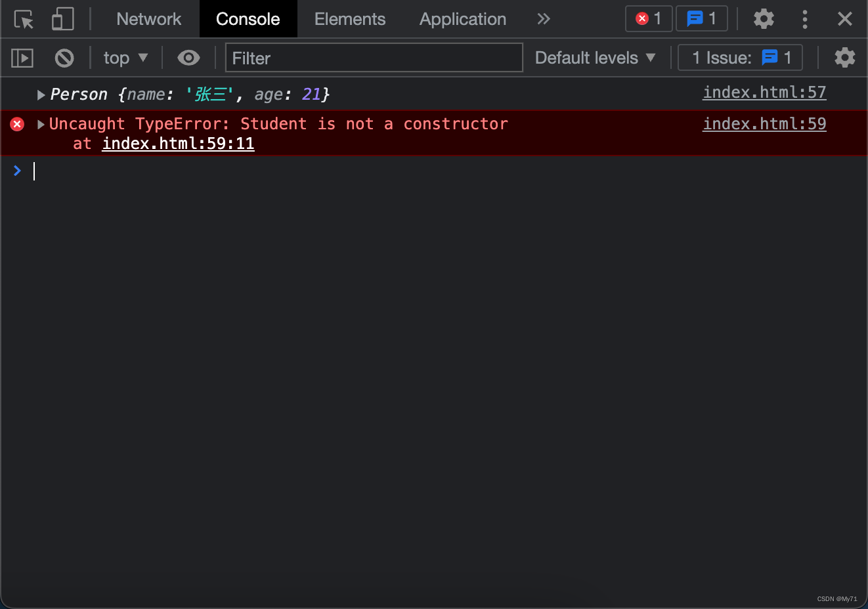Open the index.html:59:11 stack link
This screenshot has width=868, height=609.
(178, 144)
